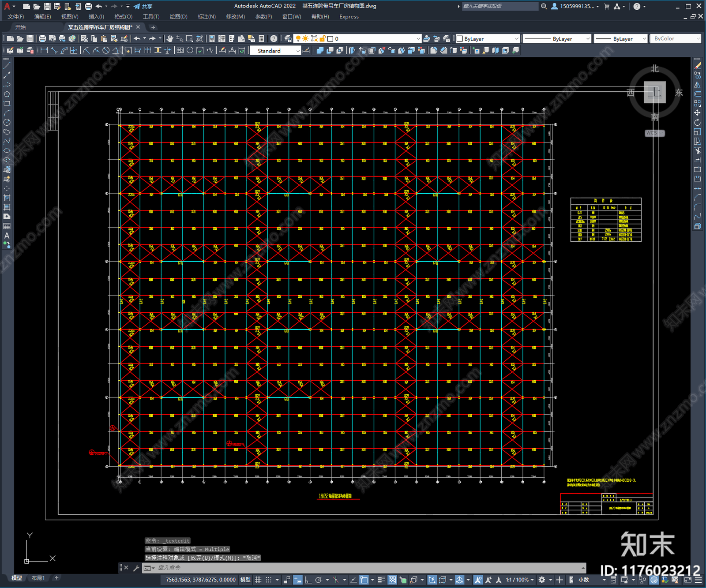
Task: Open the ByLayer linetype dropdown
Action: [x=557, y=39]
